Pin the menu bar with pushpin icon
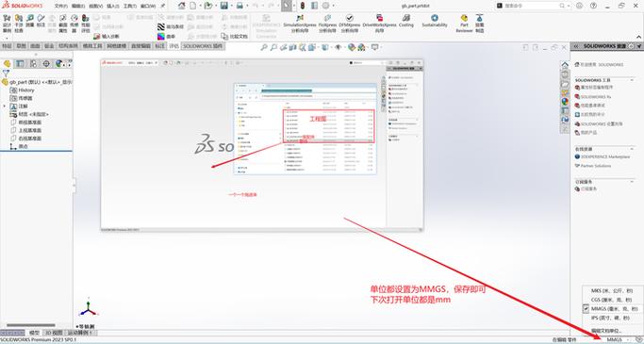644x344 pixels. click(x=162, y=6)
